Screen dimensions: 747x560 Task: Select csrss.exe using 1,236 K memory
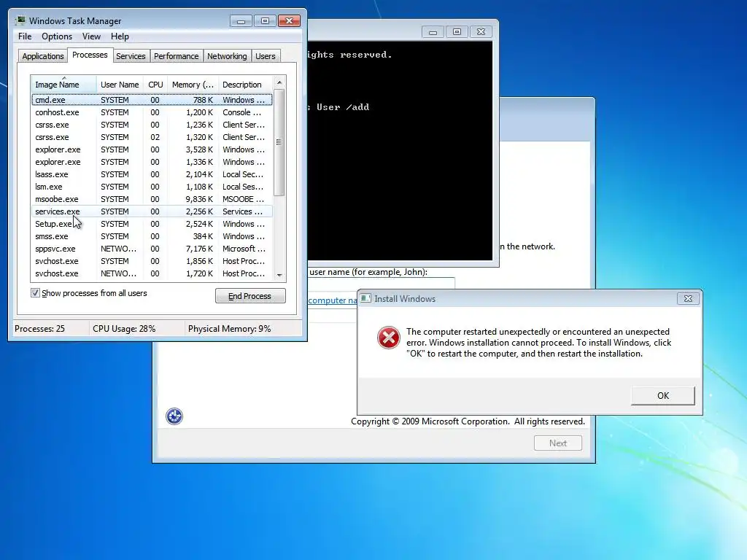pos(152,125)
